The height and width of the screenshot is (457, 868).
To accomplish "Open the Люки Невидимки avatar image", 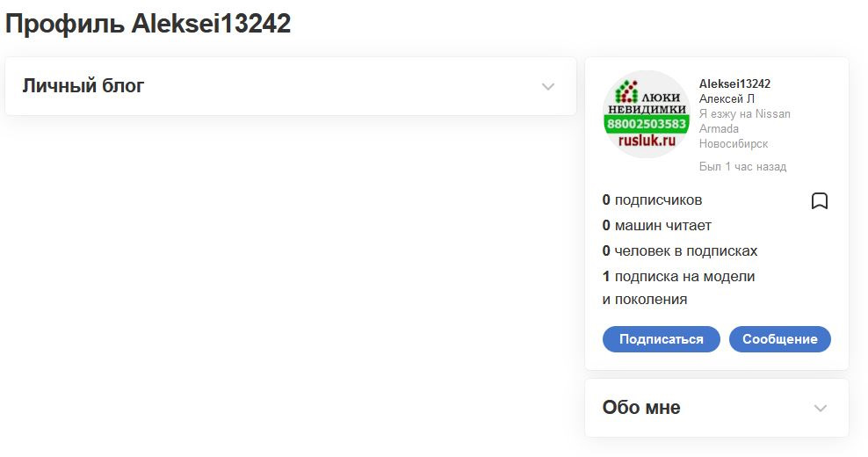I will coord(647,114).
